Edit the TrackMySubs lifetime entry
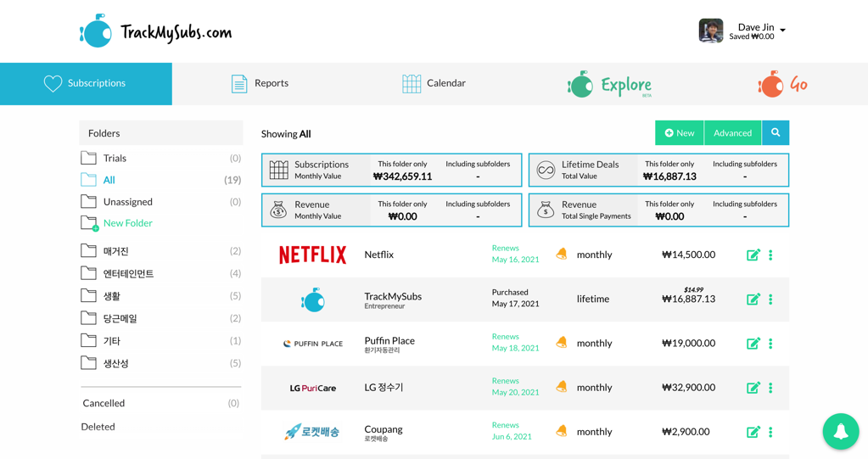The height and width of the screenshot is (459, 868). [753, 299]
